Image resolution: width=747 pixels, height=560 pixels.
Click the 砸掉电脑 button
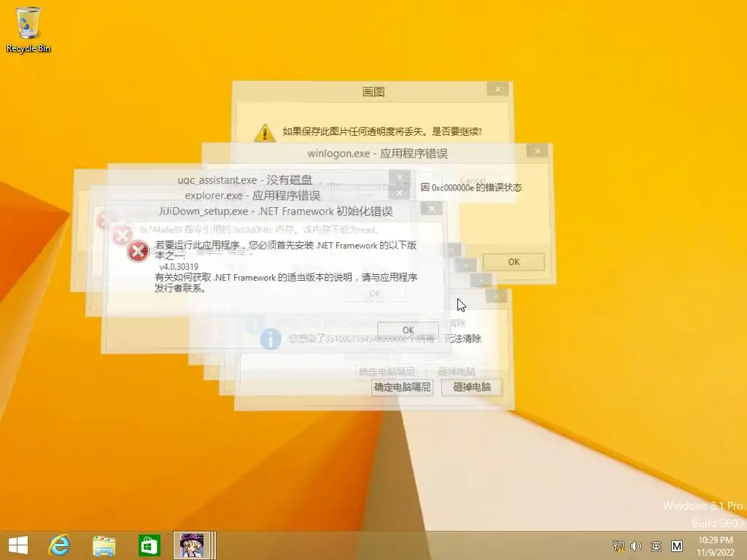pyautogui.click(x=472, y=386)
